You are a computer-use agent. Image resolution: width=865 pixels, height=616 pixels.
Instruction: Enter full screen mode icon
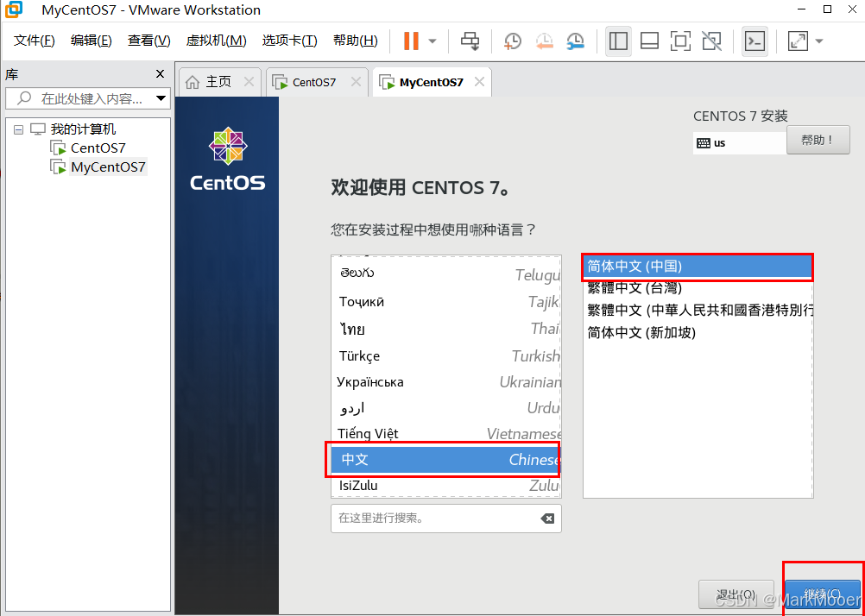pyautogui.click(x=680, y=41)
